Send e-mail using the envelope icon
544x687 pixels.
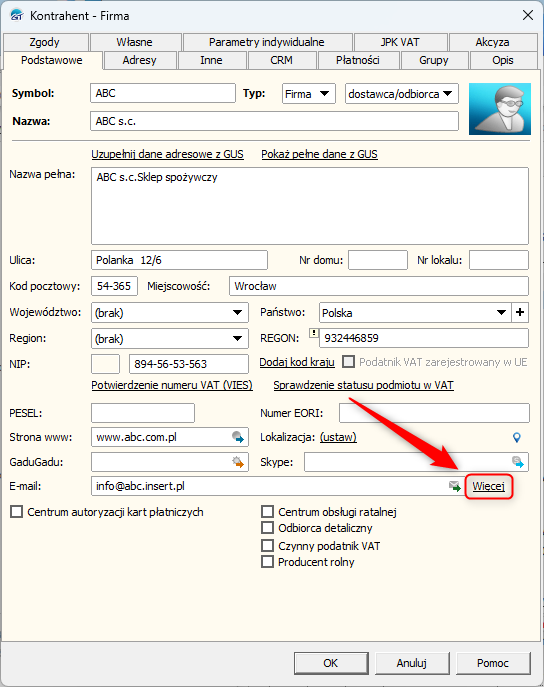point(455,486)
